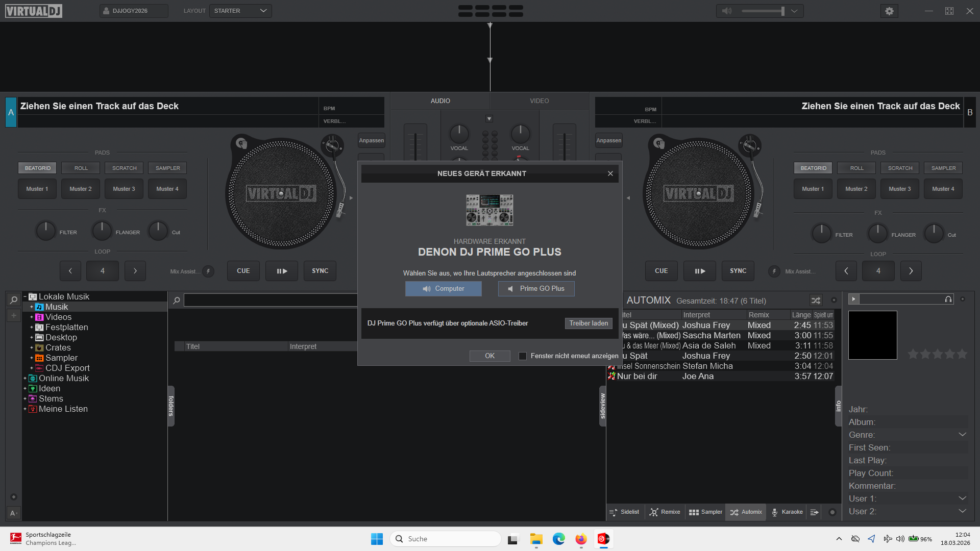The width and height of the screenshot is (980, 551).
Task: Open Firefox from the taskbar
Action: tap(581, 539)
